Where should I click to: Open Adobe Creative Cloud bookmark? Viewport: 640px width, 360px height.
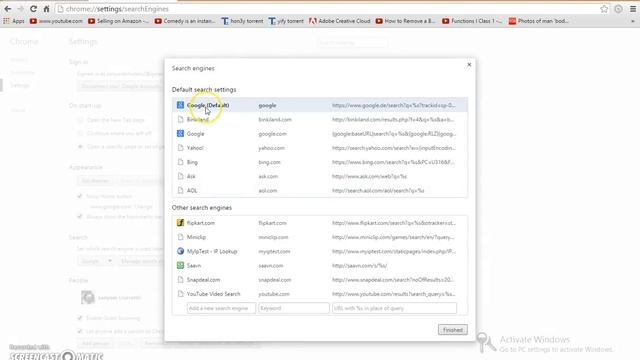(340, 21)
